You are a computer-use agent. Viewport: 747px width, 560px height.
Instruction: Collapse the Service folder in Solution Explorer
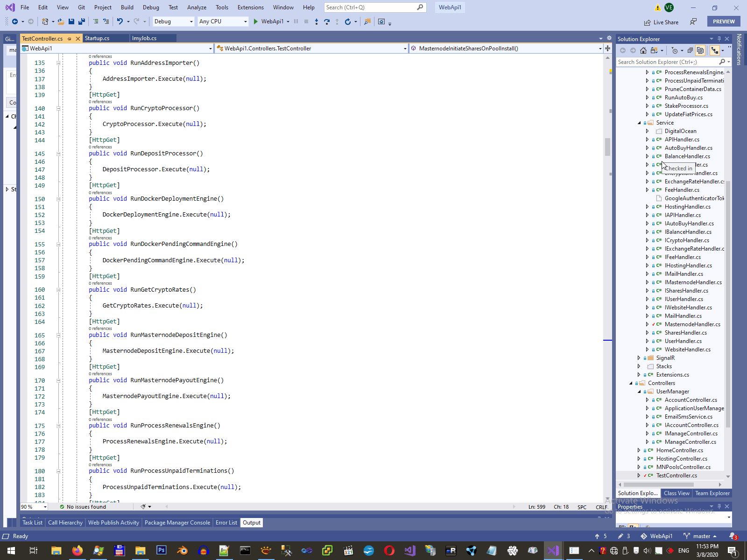[639, 123]
